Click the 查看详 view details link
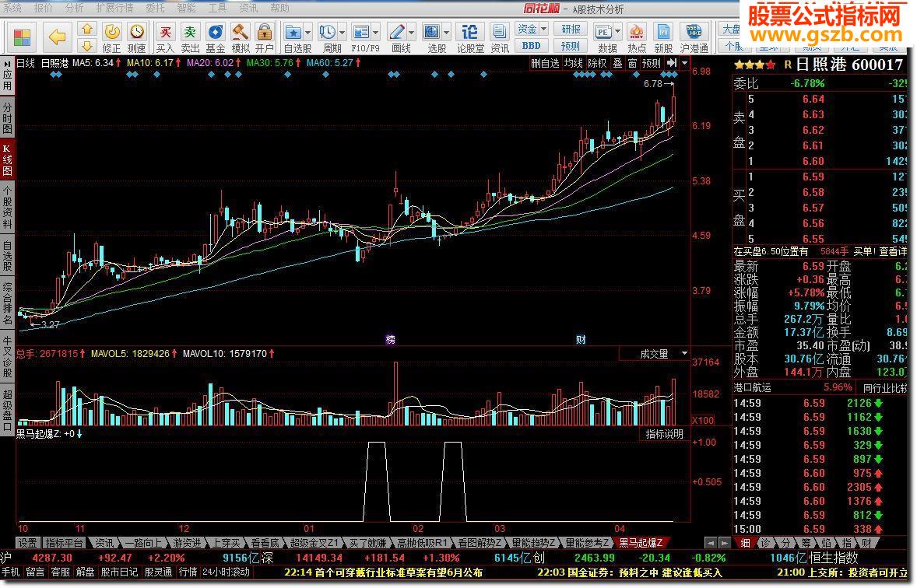 coord(892,252)
